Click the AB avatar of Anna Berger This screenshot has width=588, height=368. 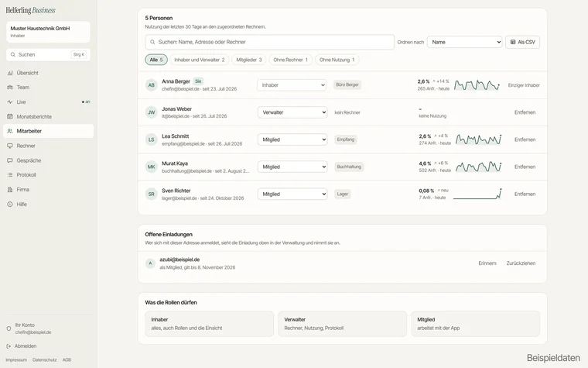coord(151,85)
